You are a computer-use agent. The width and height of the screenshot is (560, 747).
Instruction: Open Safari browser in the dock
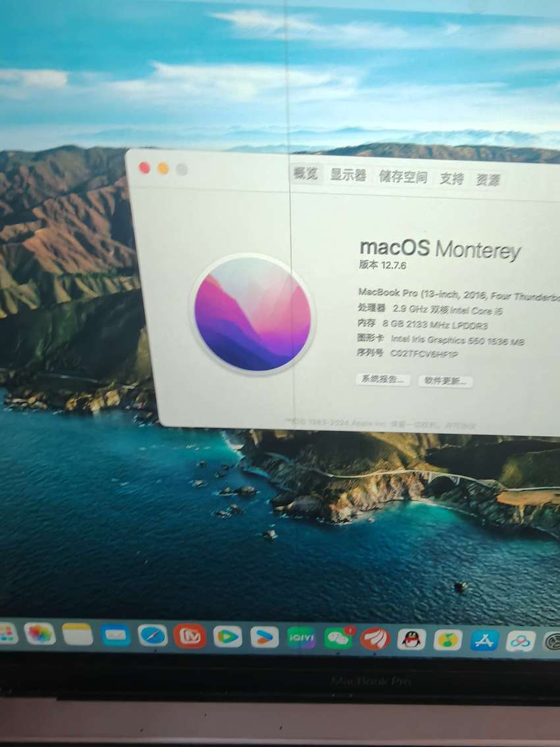pos(153,636)
